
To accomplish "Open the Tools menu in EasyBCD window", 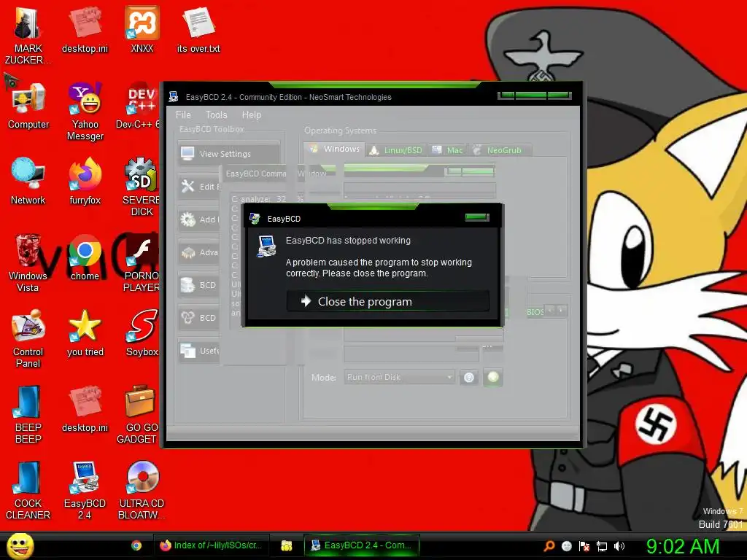I will [x=216, y=114].
